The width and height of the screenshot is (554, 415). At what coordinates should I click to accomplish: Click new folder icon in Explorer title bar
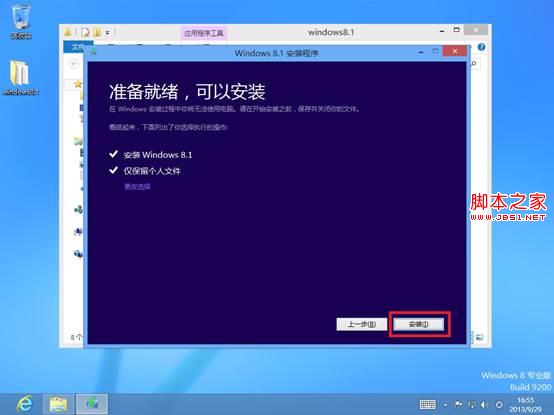tap(97, 32)
